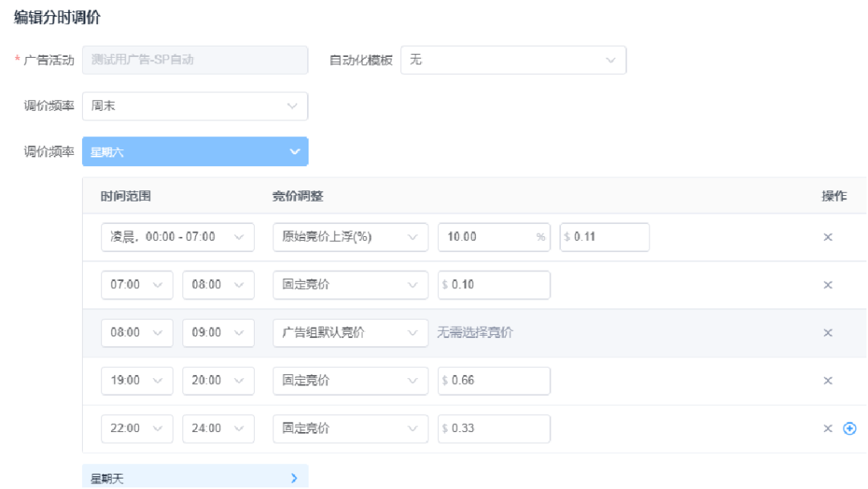The image size is (868, 489).
Task: Add a new time range row with plus icon
Action: click(850, 429)
